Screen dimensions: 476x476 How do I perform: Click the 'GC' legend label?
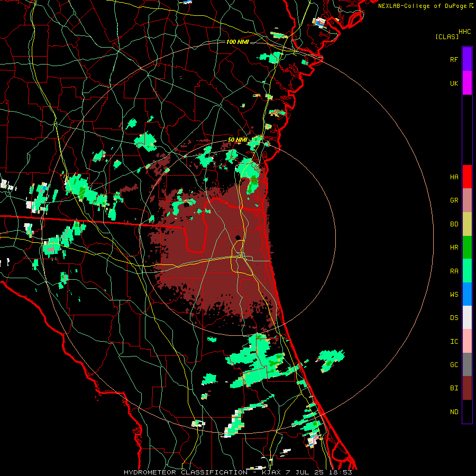[x=454, y=364]
